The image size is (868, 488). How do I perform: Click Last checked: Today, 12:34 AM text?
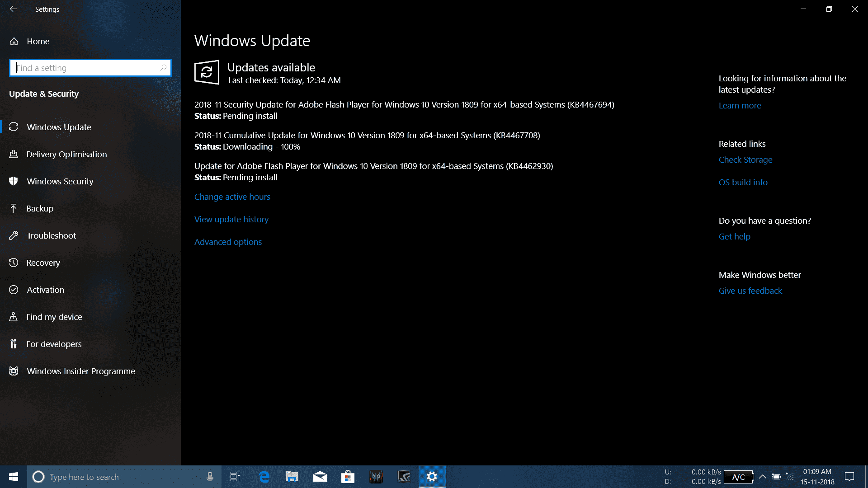(x=284, y=80)
